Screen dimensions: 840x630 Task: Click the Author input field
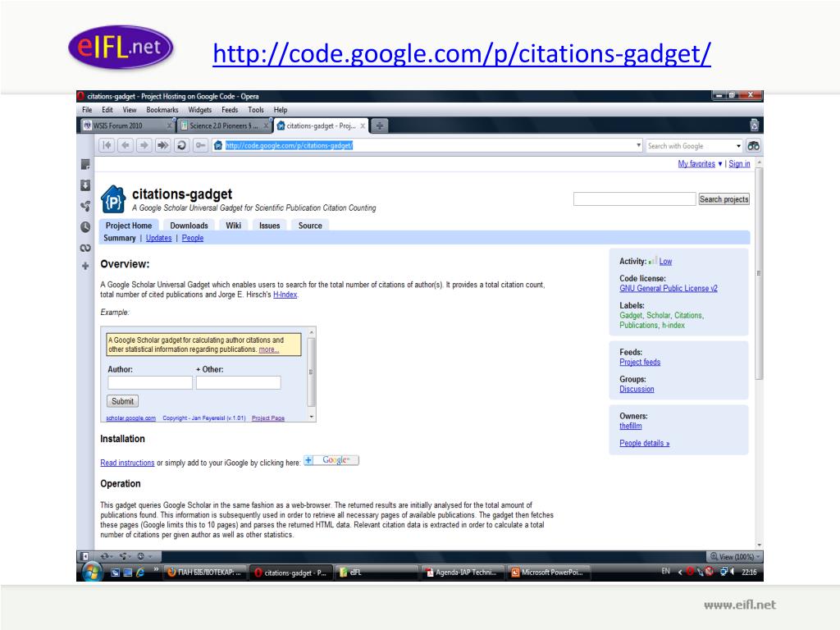(150, 382)
